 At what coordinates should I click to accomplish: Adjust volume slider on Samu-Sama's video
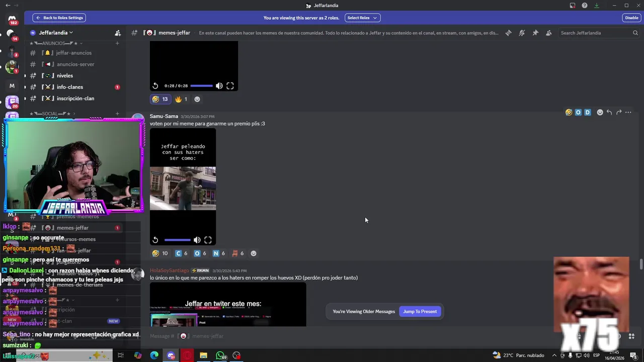177,240
